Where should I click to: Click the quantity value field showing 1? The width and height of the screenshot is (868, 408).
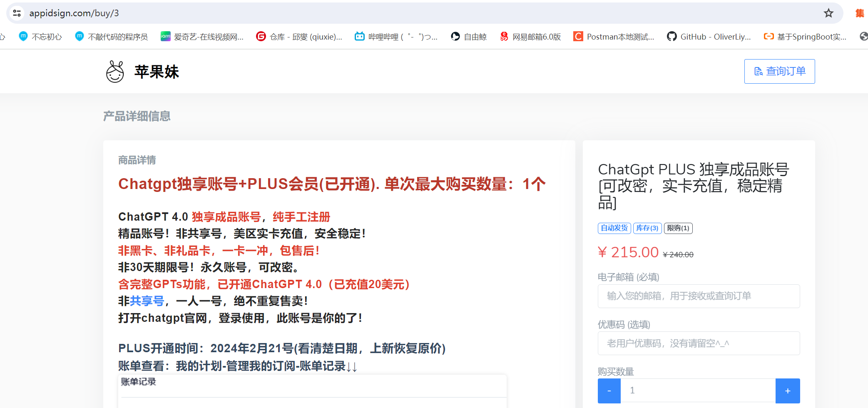[698, 391]
